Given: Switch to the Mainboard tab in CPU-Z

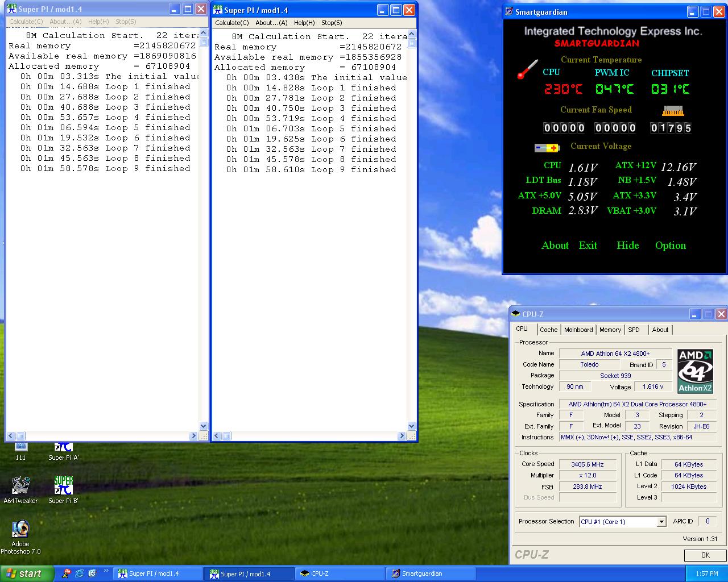Looking at the screenshot, I should (578, 330).
